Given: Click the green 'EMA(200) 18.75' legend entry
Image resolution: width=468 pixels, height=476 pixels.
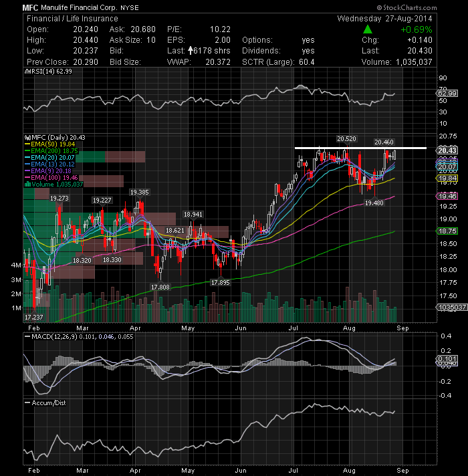Looking at the screenshot, I should click(51, 151).
